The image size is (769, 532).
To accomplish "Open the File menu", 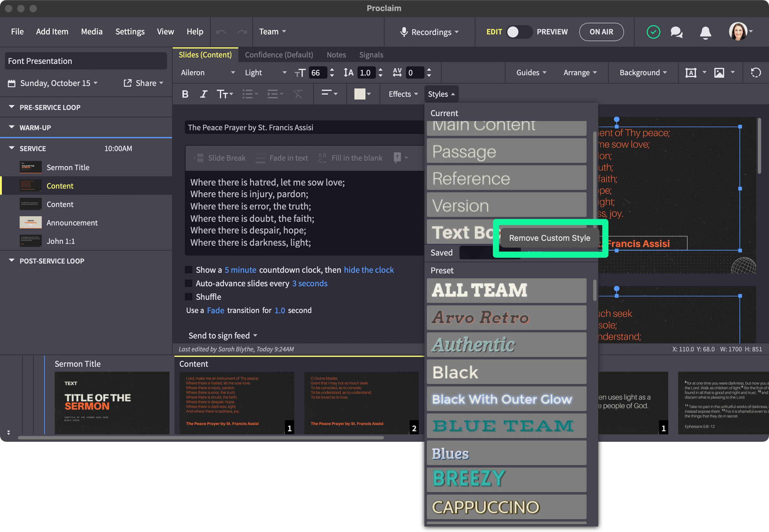I will (x=17, y=32).
